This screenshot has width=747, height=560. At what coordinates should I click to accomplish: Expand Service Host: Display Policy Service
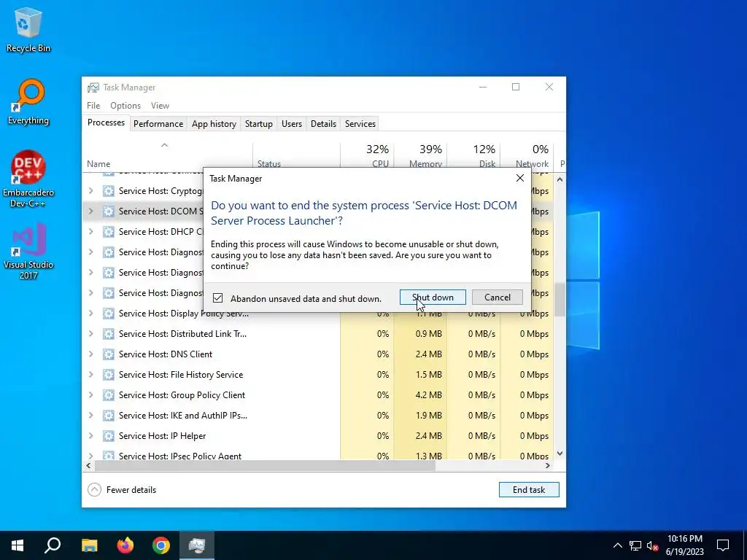point(91,314)
